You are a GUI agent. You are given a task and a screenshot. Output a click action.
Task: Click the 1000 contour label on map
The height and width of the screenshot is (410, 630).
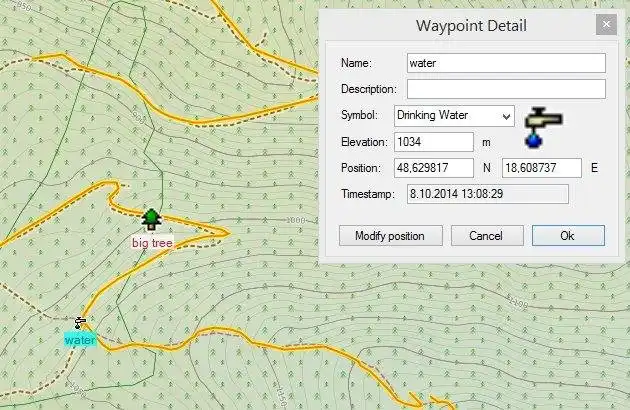(x=296, y=220)
